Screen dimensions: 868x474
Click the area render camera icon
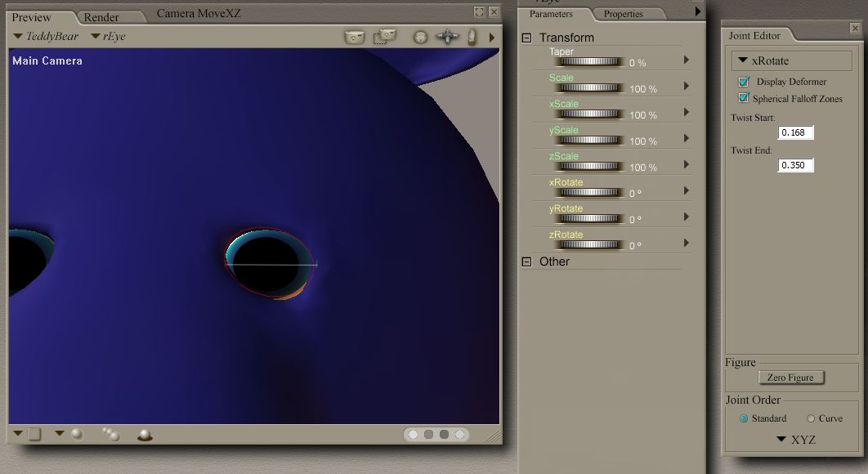[384, 37]
